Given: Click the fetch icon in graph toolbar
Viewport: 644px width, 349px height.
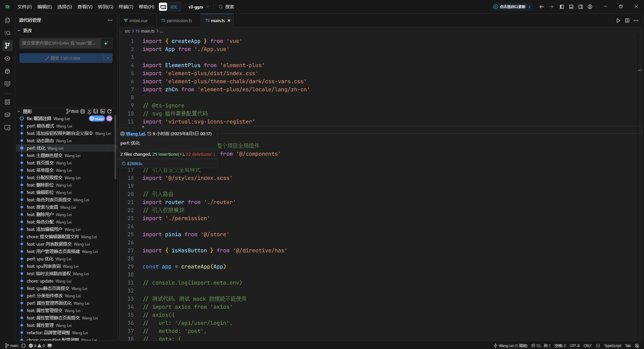Looking at the screenshot, I should coord(89,111).
